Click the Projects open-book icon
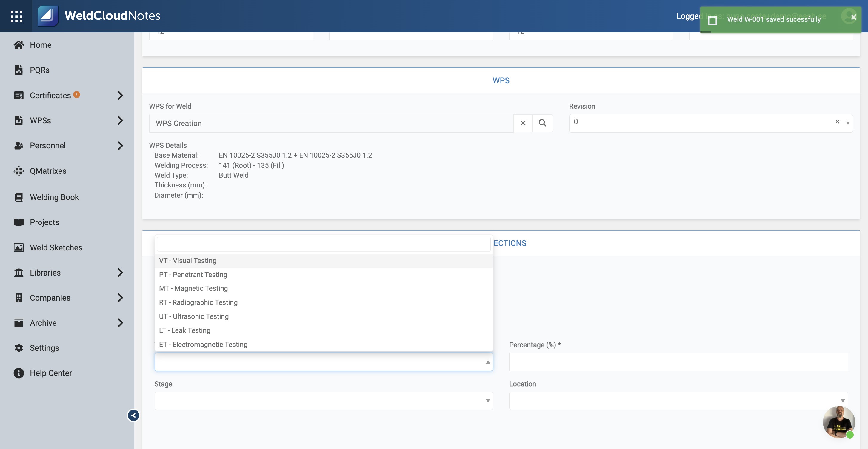 click(x=19, y=222)
